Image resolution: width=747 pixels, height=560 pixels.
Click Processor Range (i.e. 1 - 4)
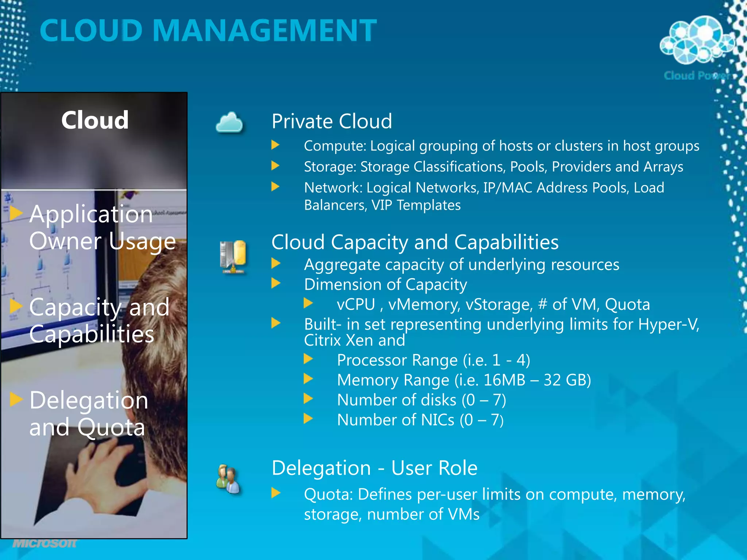click(433, 360)
